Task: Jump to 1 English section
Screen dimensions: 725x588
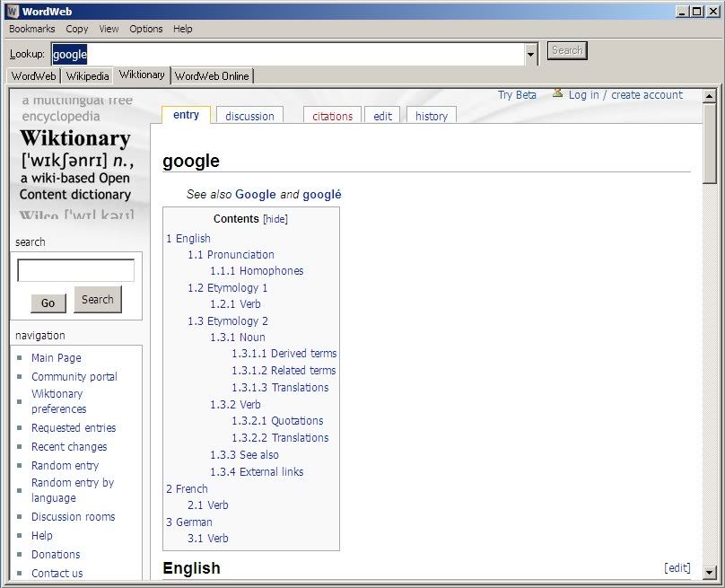Action: (188, 238)
